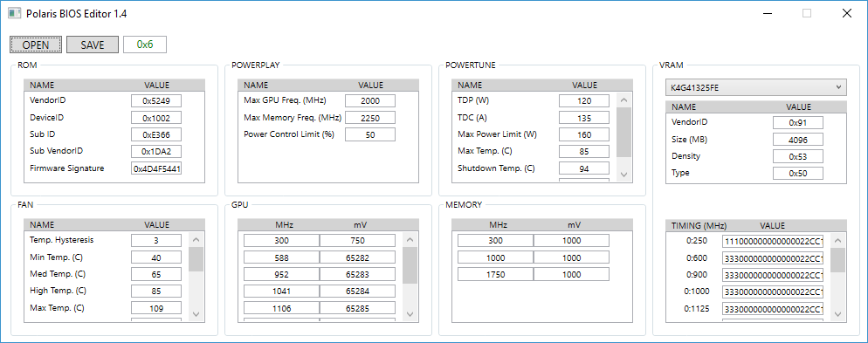Edit Fan Med Temp. value 65

pos(156,274)
